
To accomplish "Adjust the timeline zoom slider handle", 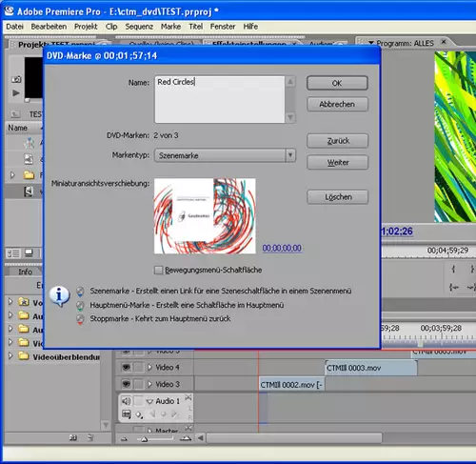I will [145, 439].
